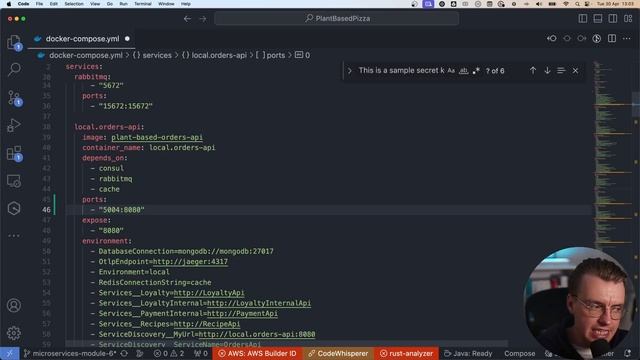Open the PlantBasedPizza command center search
The image size is (640, 360).
337,18
